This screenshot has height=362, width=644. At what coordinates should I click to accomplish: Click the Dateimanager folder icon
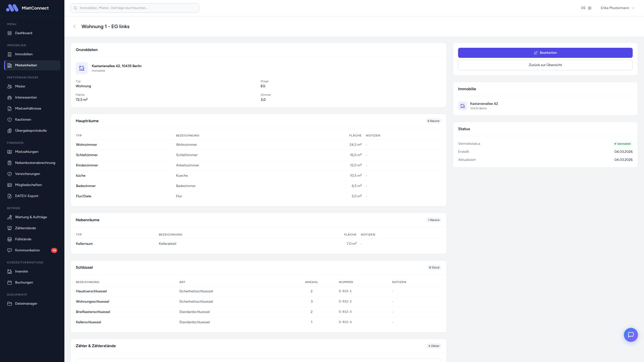pos(10,304)
